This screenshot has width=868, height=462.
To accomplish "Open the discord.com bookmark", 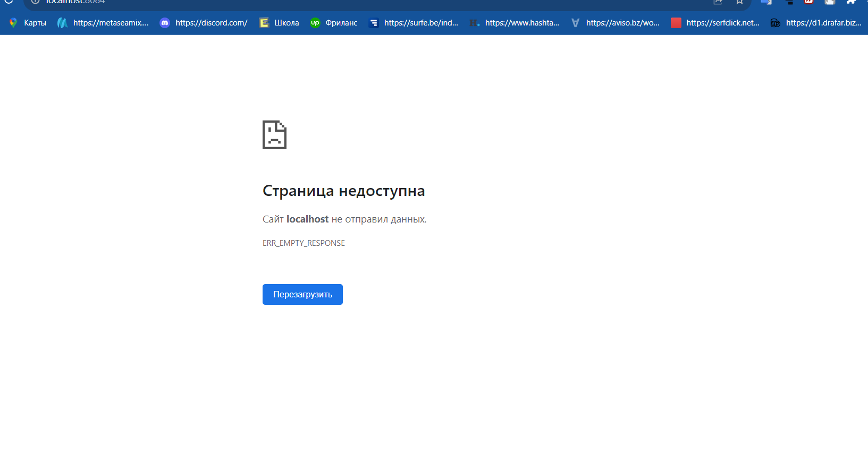I will click(x=204, y=23).
